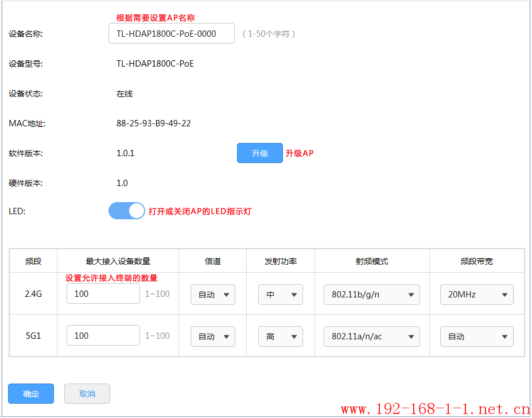Image resolution: width=532 pixels, height=418 pixels.
Task: Click the 最大接入设备数量 column header
Action: pyautogui.click(x=118, y=261)
